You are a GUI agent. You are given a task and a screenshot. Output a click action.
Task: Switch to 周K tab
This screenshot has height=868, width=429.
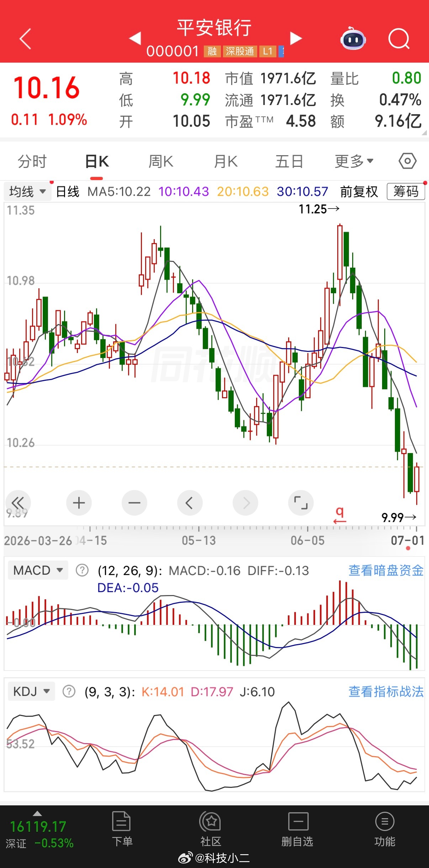pyautogui.click(x=161, y=161)
